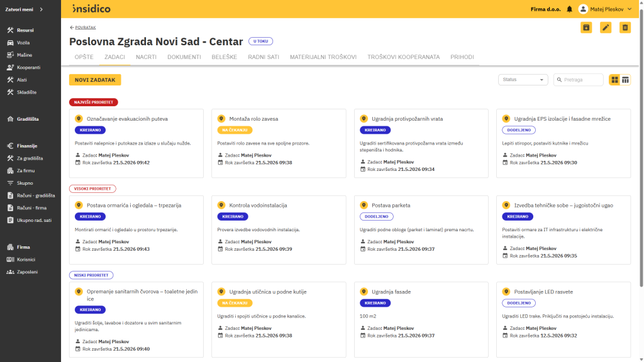The height and width of the screenshot is (362, 644).
Task: Open the Materijalni troškovi tab
Action: [323, 57]
